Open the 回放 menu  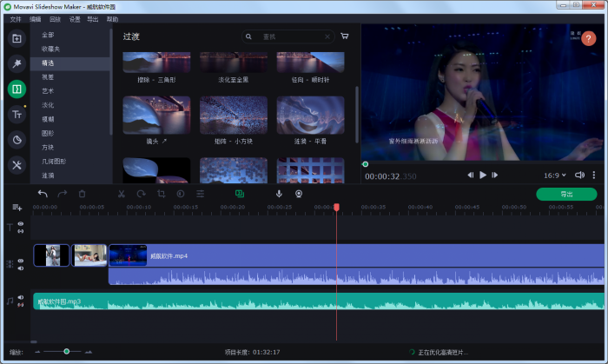pos(55,19)
